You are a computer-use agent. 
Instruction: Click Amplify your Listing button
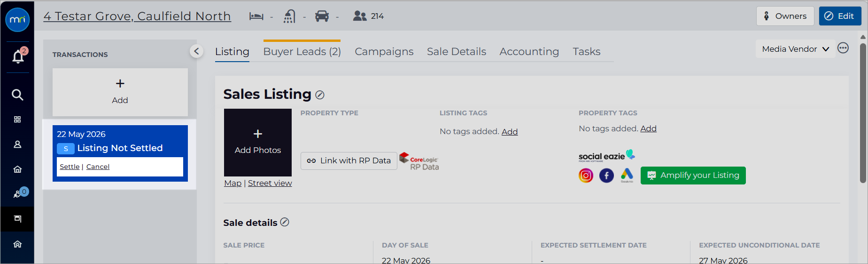point(693,176)
